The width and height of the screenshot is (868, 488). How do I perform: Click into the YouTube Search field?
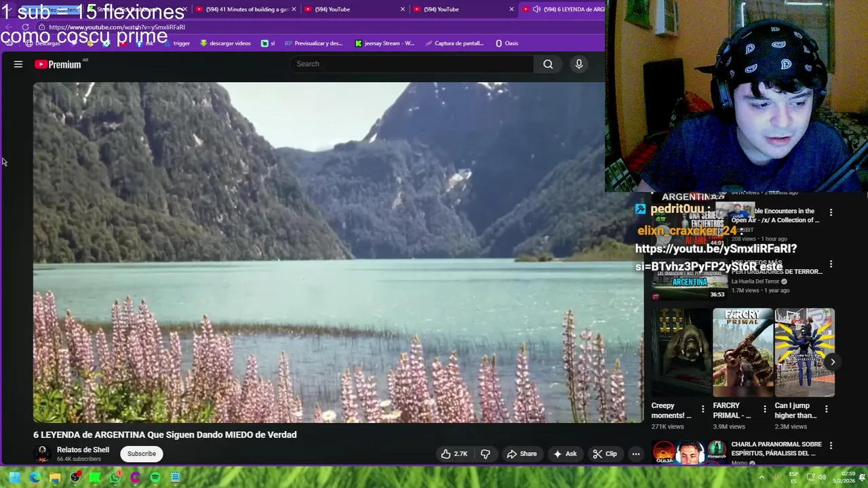412,64
